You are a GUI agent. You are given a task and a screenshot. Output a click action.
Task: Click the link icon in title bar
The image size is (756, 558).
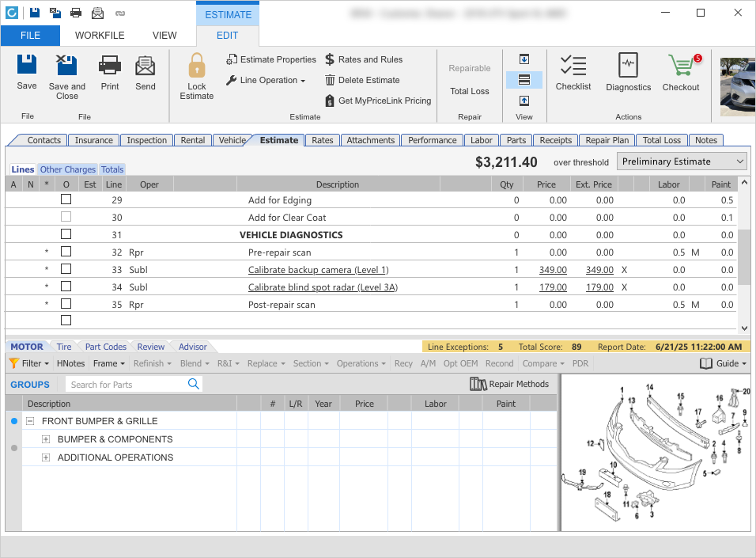click(120, 13)
